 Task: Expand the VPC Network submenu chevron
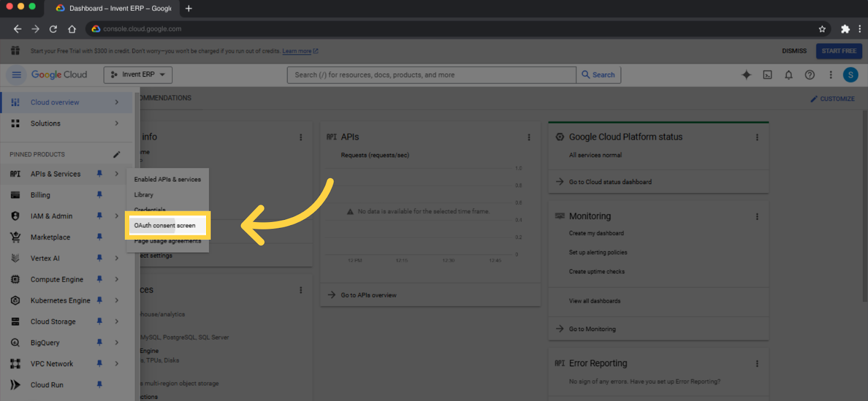point(117,364)
